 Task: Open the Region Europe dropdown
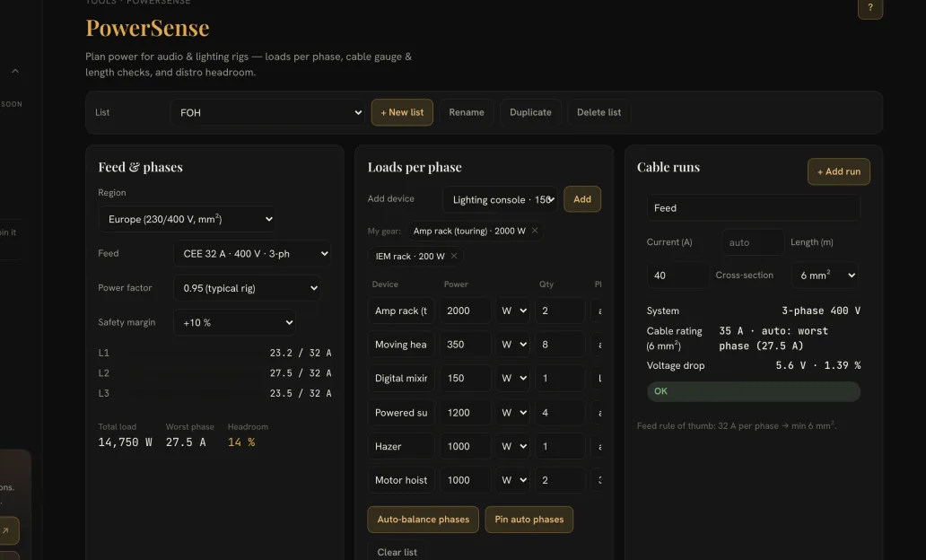pos(188,219)
